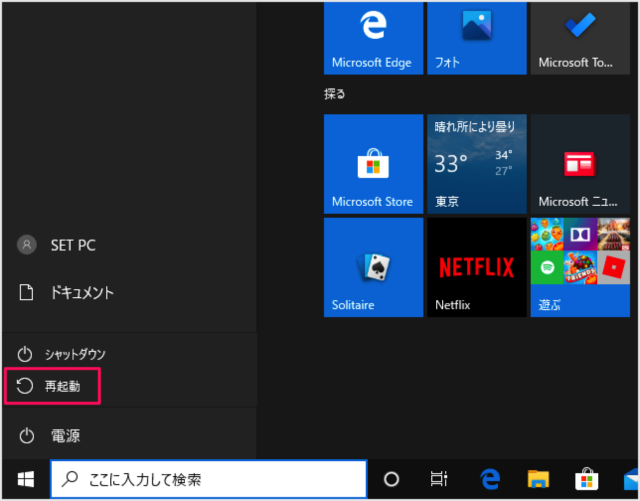Screen dimensions: 640x501
Task: Open the Microsoft Edge tile
Action: (373, 38)
